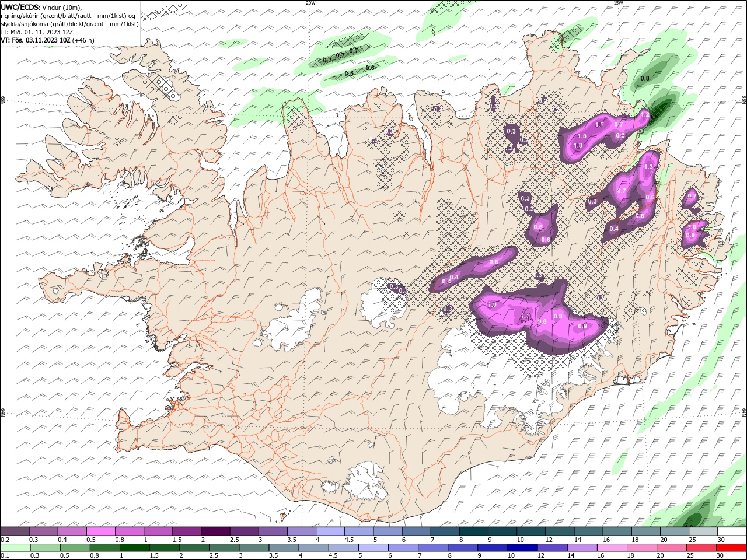
Task: Select the 'IT: Mið. 01. 11. 2023 12Z' line
Action: (37, 32)
